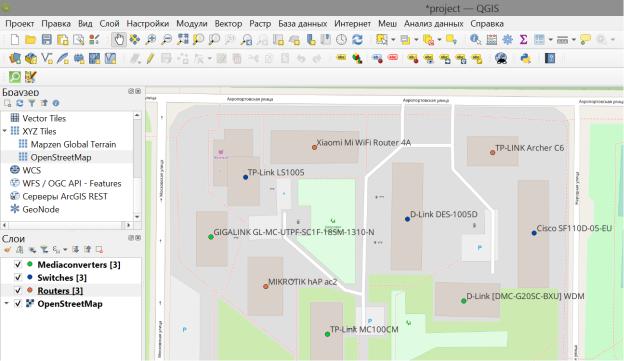This screenshot has width=624, height=361.
Task: Click the Browser filter funnel icon
Action: (31, 103)
